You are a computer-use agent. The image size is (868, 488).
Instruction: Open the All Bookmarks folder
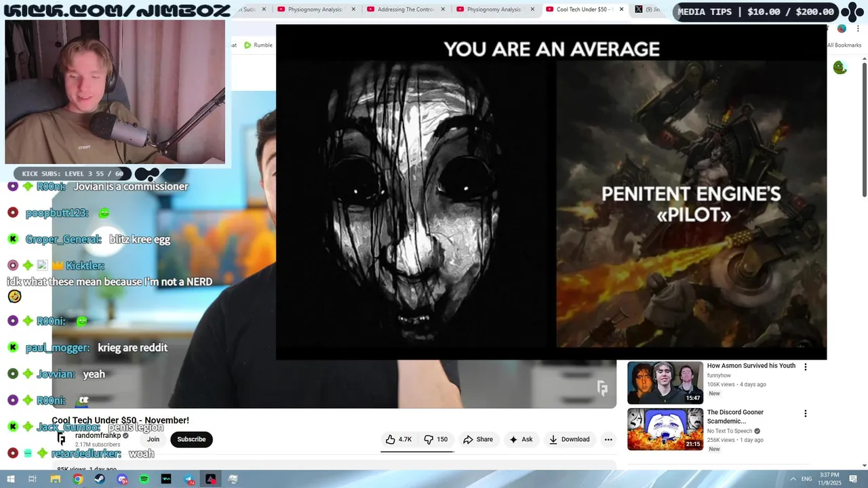(x=844, y=45)
